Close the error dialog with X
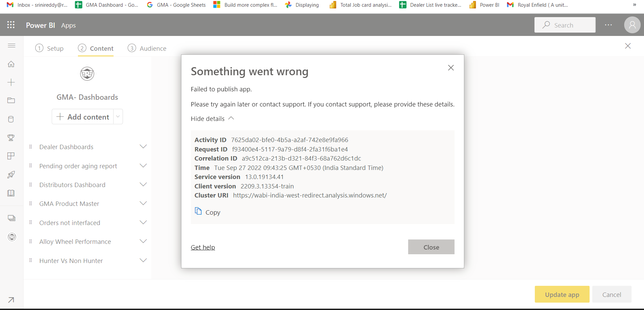Screen dimensions: 644x310 (451, 68)
